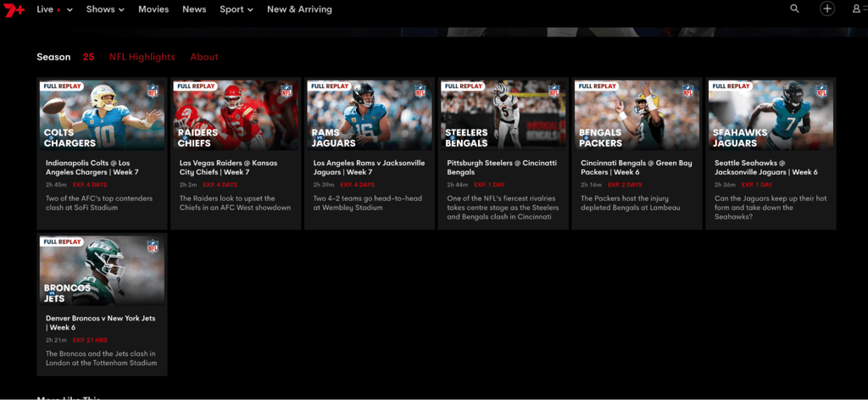Play Raiders Chiefs replay thumbnail

tap(236, 115)
